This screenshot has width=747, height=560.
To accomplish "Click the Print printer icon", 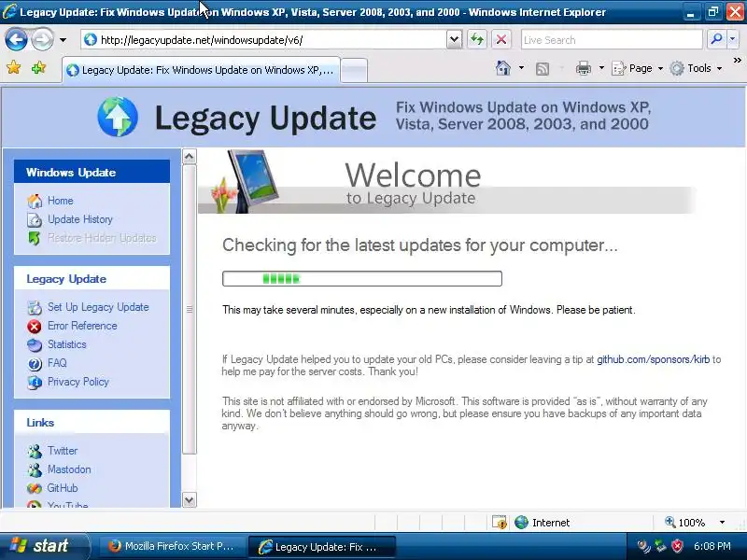I will (x=583, y=68).
